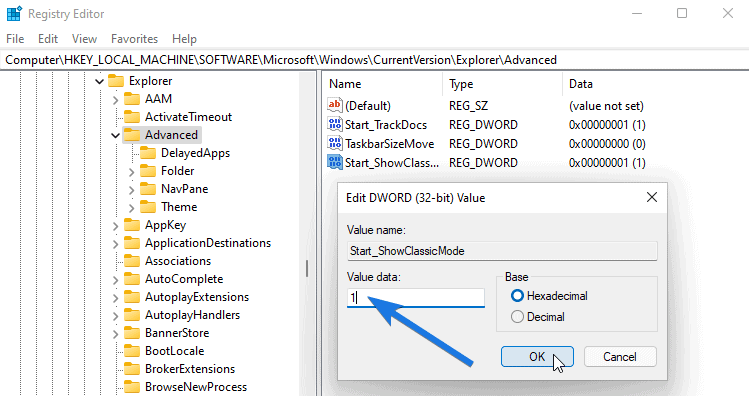The width and height of the screenshot is (749, 396).
Task: Click the Associations folder icon
Action: 132,261
